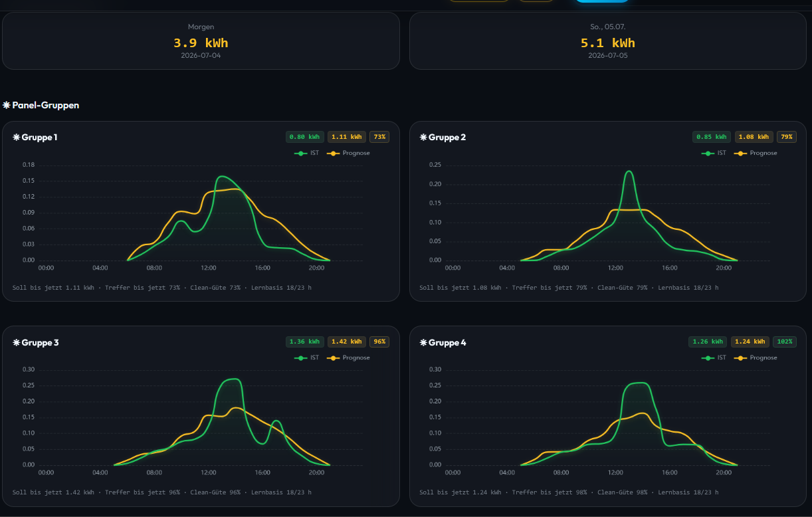This screenshot has width=812, height=517.
Task: Click the sun icon next to Gruppe 3
Action: coord(17,343)
